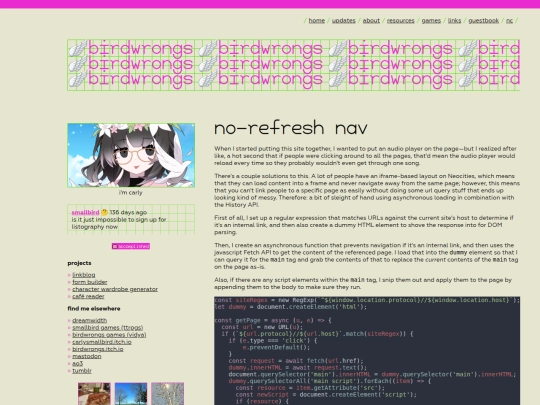The width and height of the screenshot is (540, 405).
Task: Click the 'e.preventDefault();' code line
Action: (276, 347)
